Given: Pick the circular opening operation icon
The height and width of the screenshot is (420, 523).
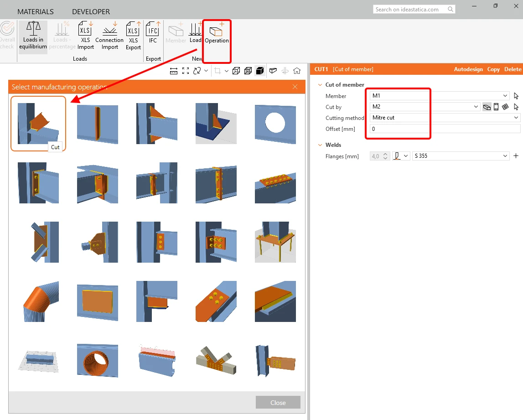Looking at the screenshot, I should [x=275, y=124].
